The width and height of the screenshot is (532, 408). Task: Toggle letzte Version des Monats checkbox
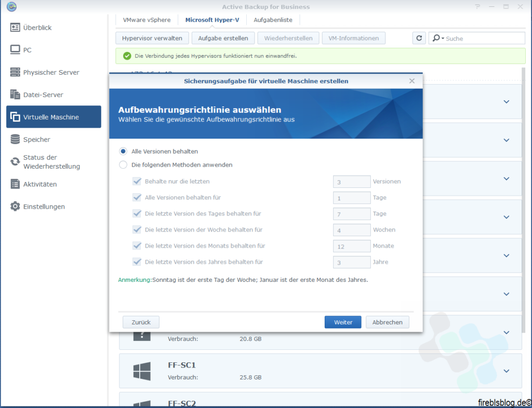(137, 246)
